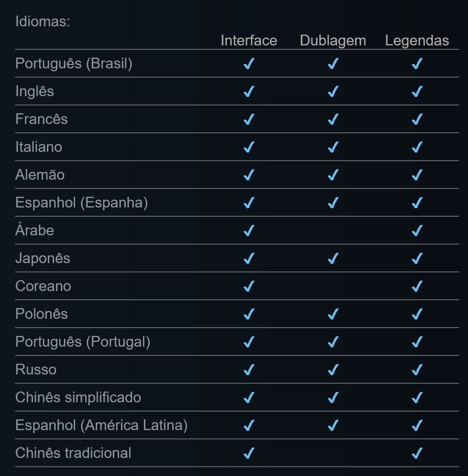Click the Idiomas section label
Image resolution: width=468 pixels, height=476 pixels.
[x=43, y=22]
